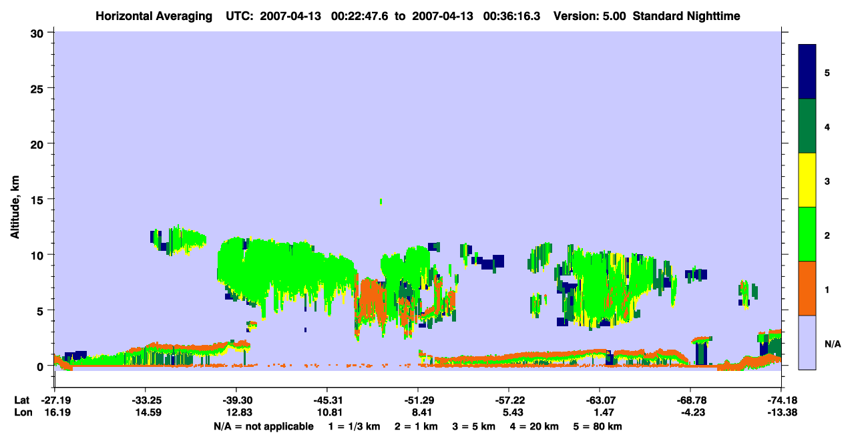Click the dark blue level 5 color swatch

pos(807,72)
